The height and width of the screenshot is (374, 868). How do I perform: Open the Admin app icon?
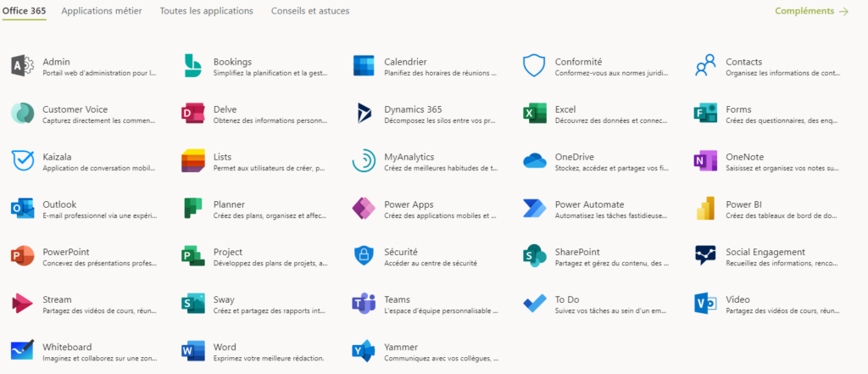[x=23, y=66]
